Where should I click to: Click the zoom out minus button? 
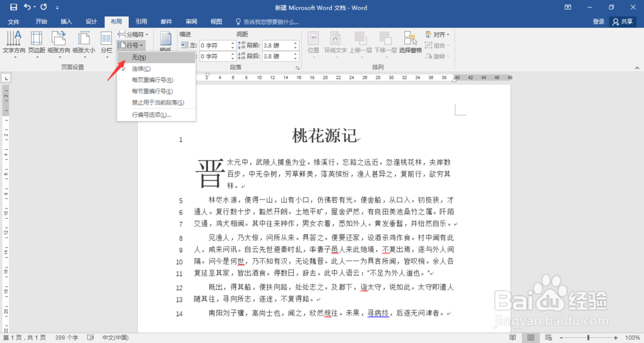tap(562, 338)
